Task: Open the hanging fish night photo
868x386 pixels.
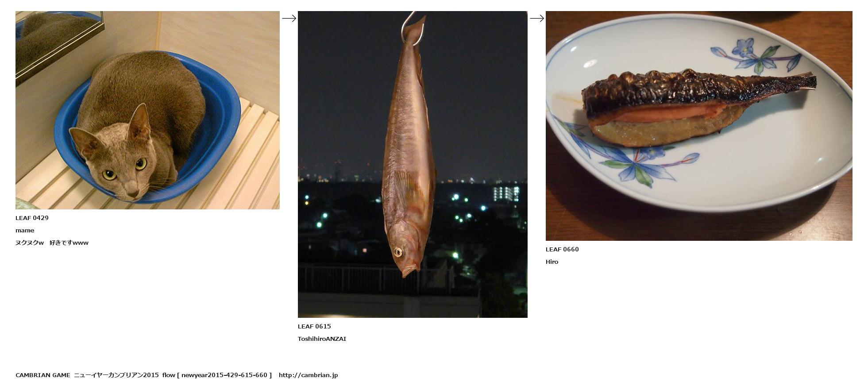Action: point(413,164)
